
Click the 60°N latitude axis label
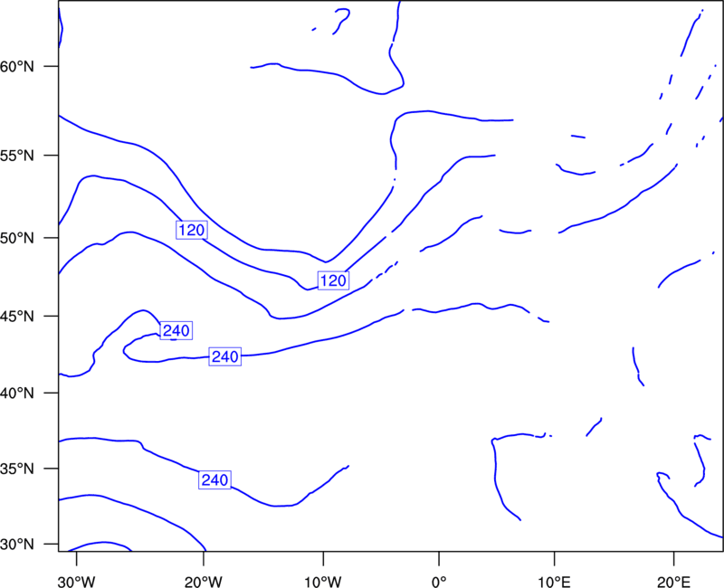click(17, 67)
